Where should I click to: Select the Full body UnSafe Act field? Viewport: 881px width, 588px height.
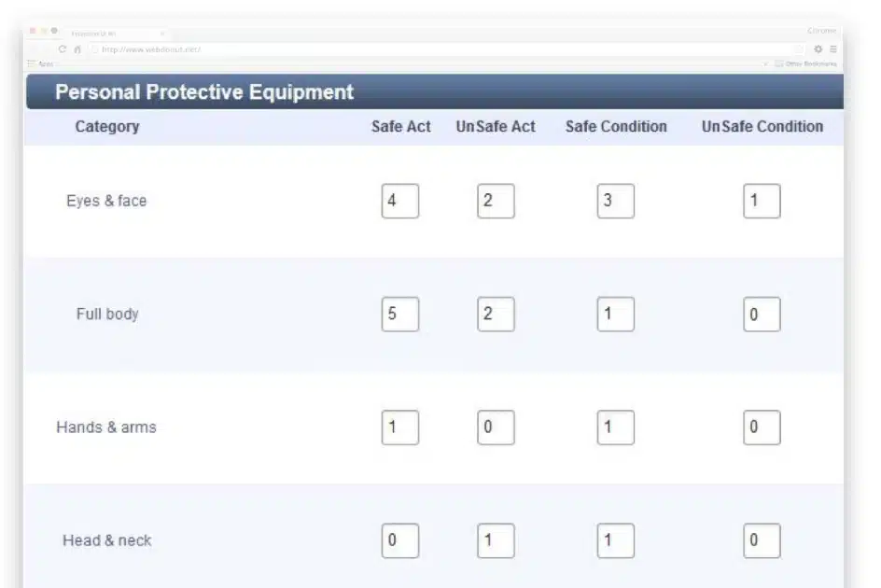pos(496,314)
